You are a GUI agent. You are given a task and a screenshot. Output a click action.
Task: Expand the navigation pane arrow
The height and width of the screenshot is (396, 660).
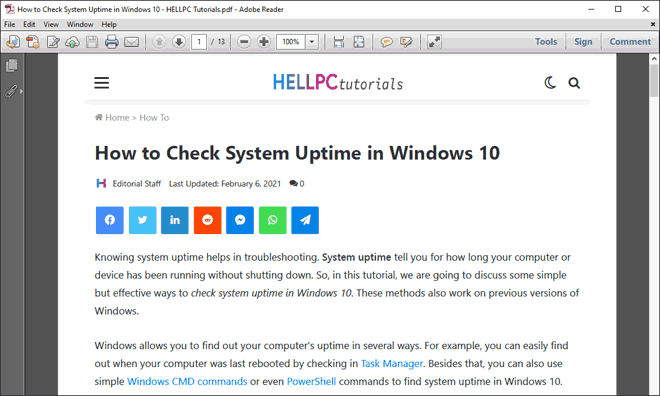[21, 91]
